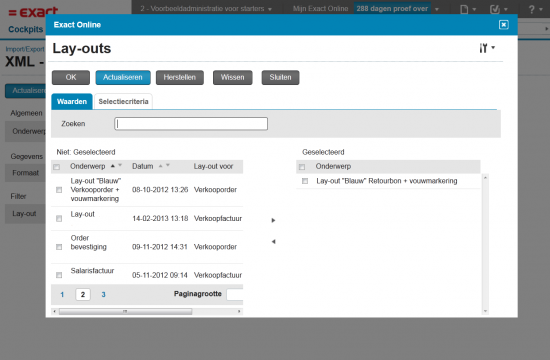
Task: Click the Import/Export breadcrumb link
Action: tap(25, 49)
